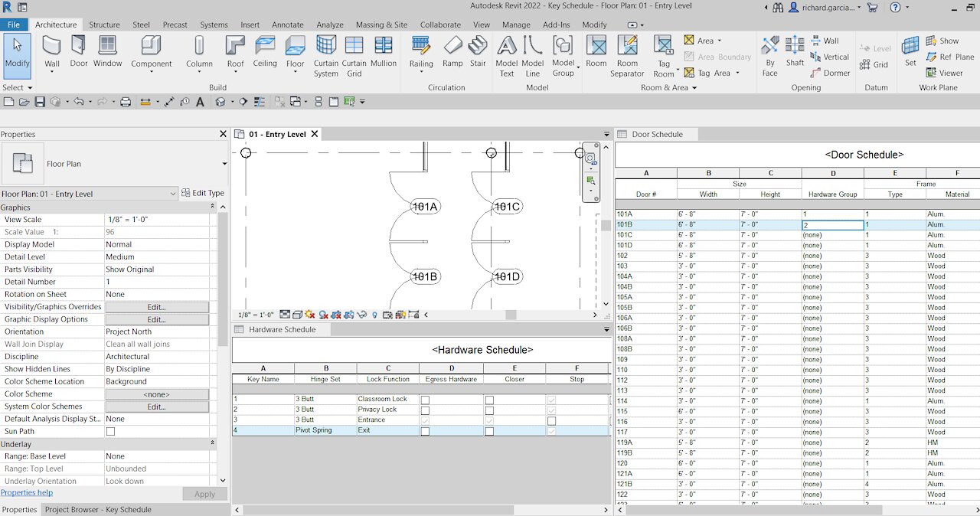Viewport: 980px width, 516px height.
Task: Switch to the Annotate ribbon tab
Action: coord(288,24)
